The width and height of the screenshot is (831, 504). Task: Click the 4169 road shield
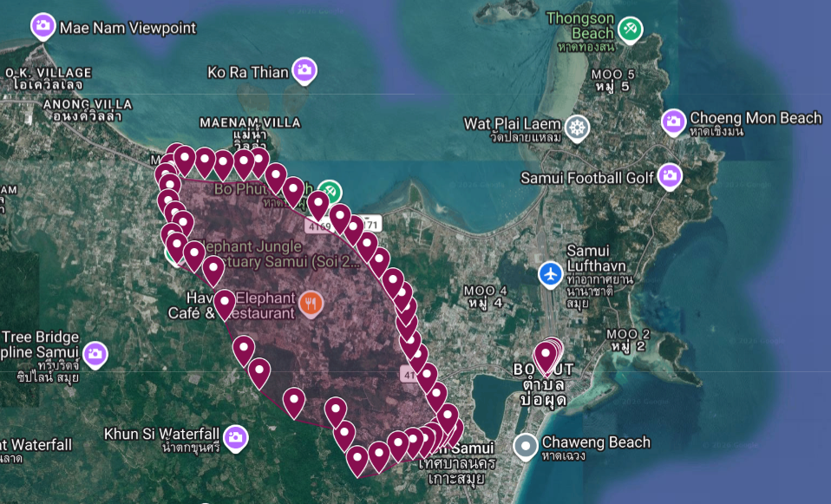[x=318, y=226]
